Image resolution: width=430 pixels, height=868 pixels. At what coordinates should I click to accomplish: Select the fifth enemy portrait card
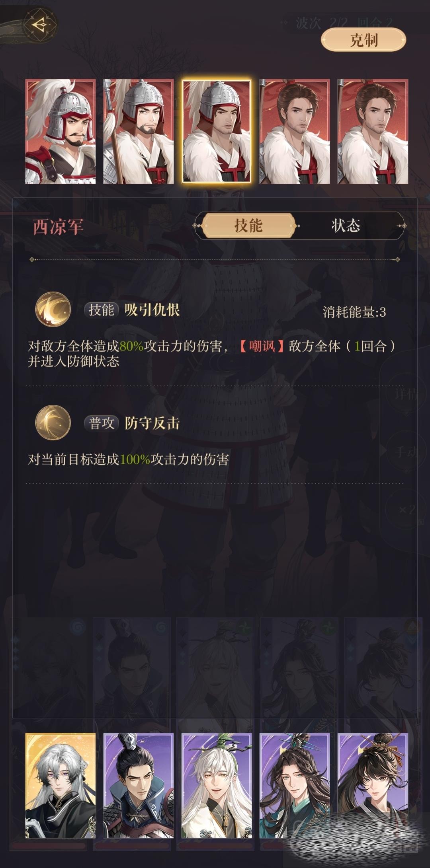point(373,131)
